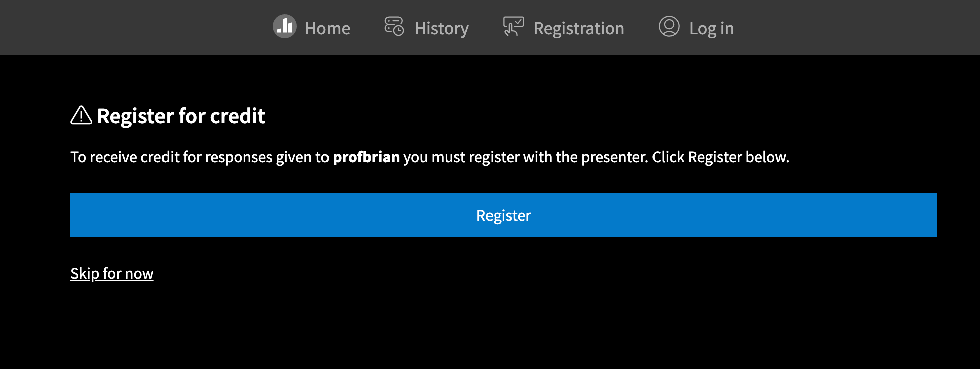Click the word 'Skip' in the underlined link
The width and height of the screenshot is (980, 369).
coord(85,273)
